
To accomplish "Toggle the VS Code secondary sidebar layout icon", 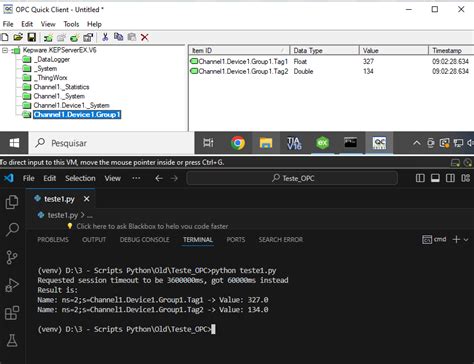I will [x=450, y=178].
